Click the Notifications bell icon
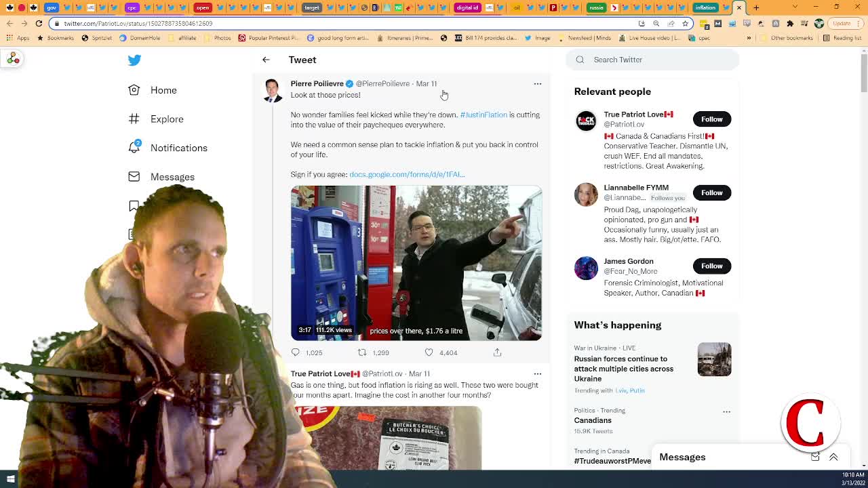This screenshot has height=488, width=868. 134,147
